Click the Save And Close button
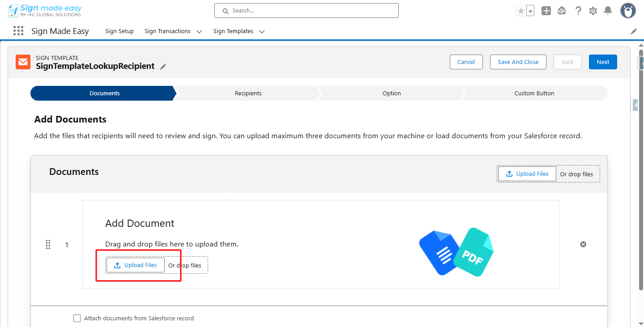This screenshot has width=644, height=327. point(518,62)
